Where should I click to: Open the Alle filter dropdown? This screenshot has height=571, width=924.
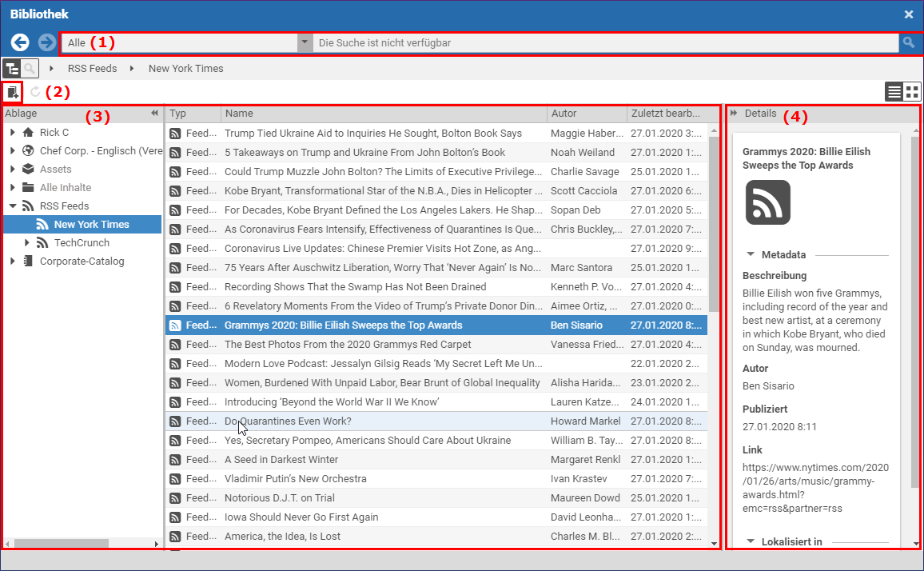pos(305,42)
